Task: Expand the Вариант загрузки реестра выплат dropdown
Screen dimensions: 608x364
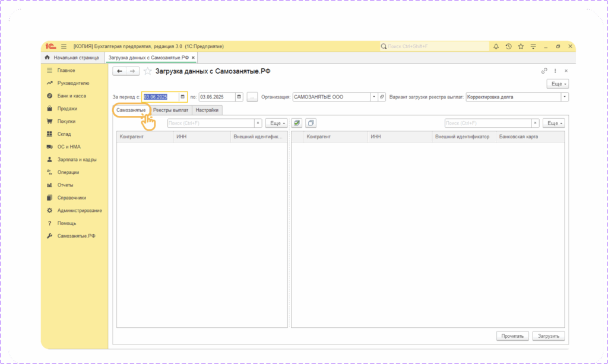Action: [564, 97]
